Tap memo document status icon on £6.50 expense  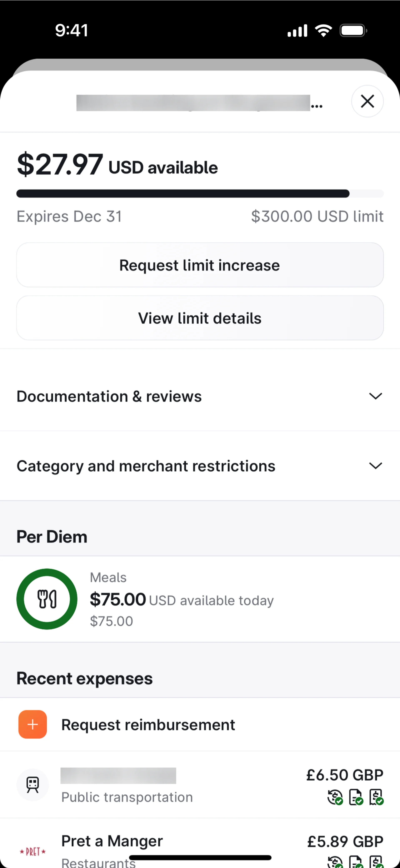356,797
